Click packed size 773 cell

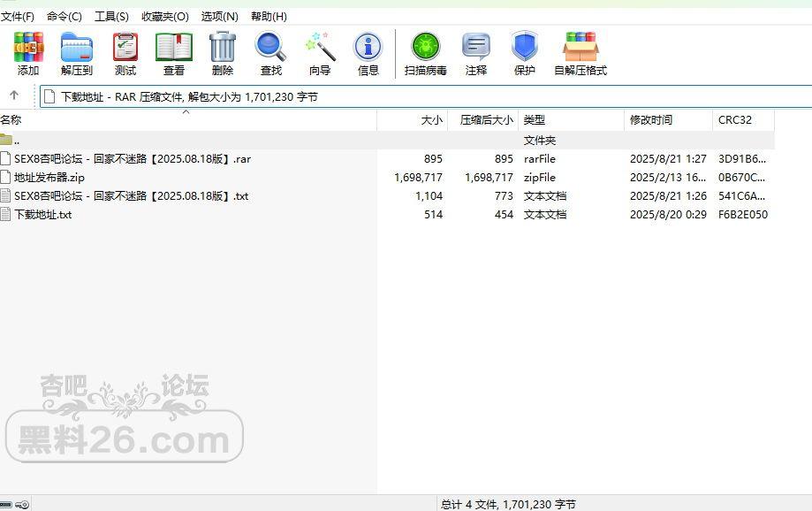pos(504,196)
